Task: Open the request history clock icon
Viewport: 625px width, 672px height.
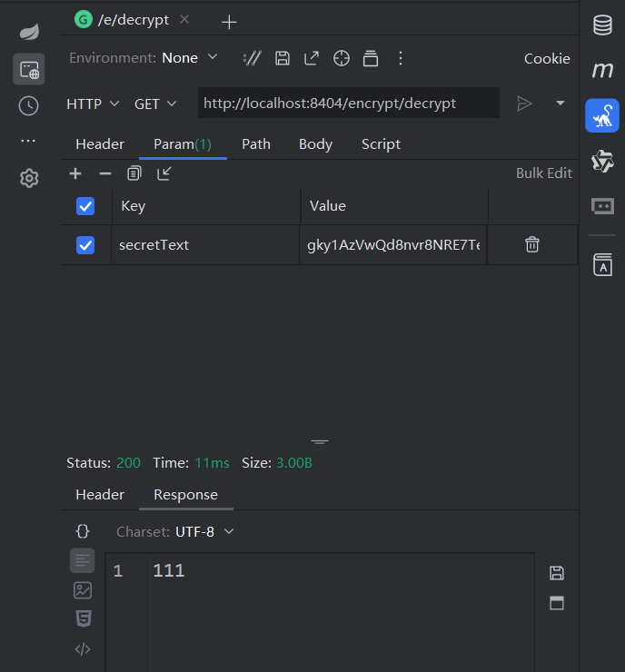Action: tap(29, 106)
